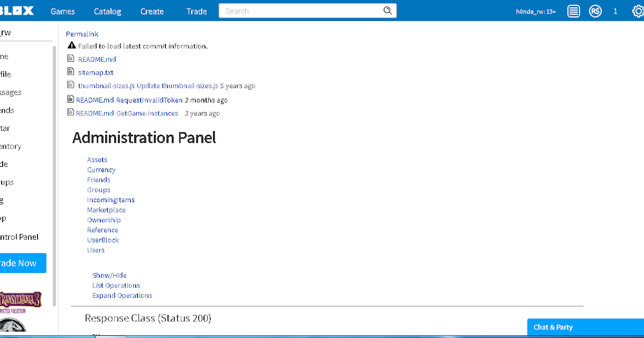Open the Trade menu
The width and height of the screenshot is (644, 338).
196,11
